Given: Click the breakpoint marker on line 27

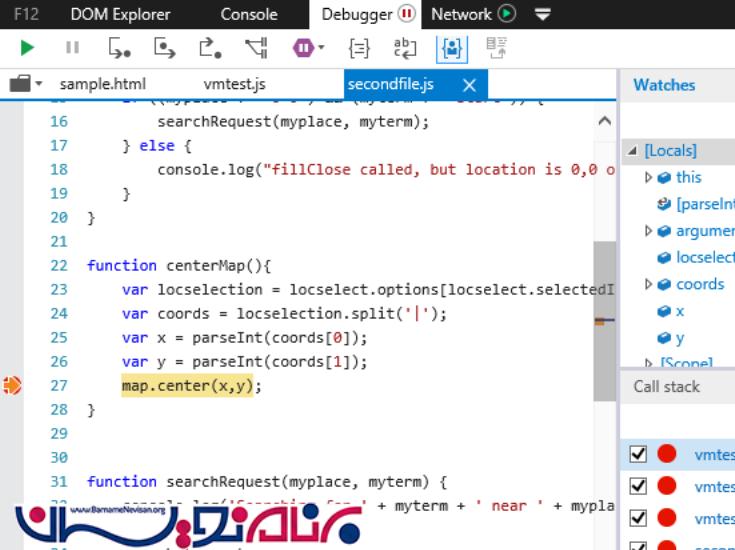Looking at the screenshot, I should pos(12,385).
